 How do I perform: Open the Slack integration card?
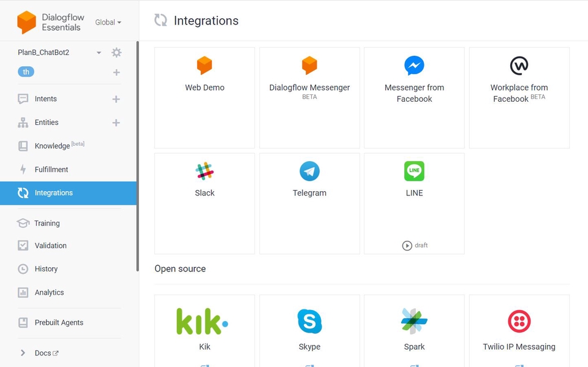tap(205, 204)
